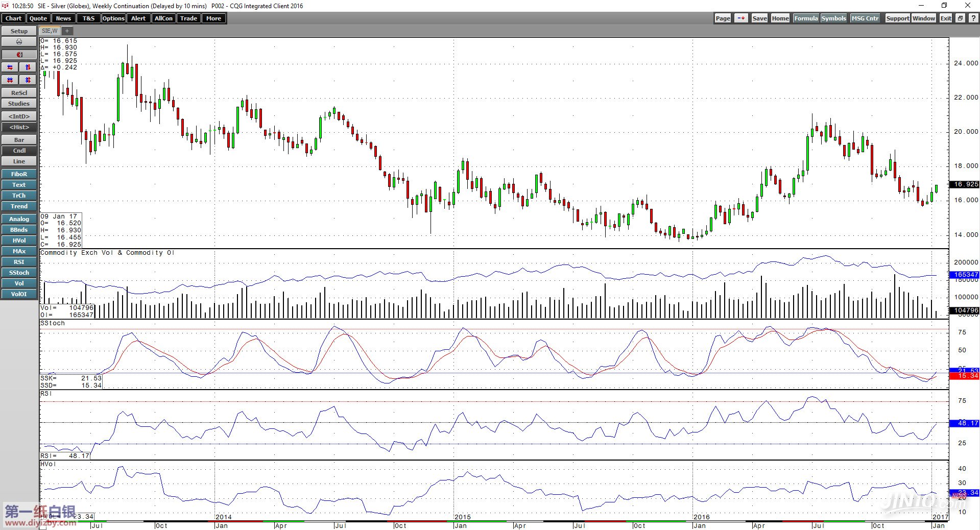Open the Window menu
Viewport: 980px width, 530px height.
(924, 18)
